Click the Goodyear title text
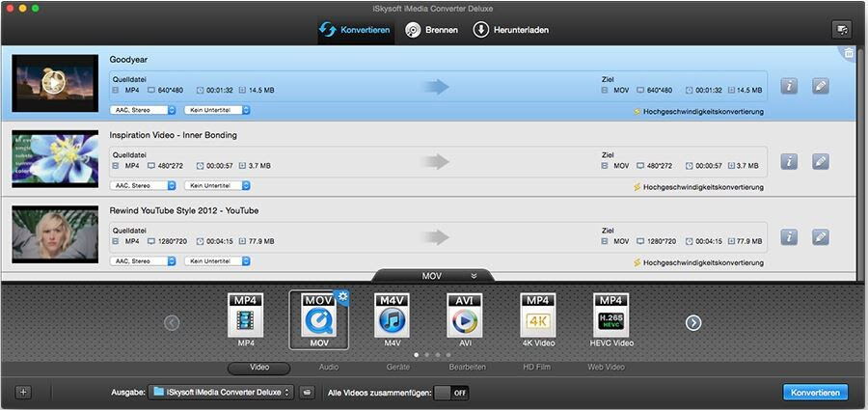This screenshot has height=410, width=868. click(x=128, y=59)
